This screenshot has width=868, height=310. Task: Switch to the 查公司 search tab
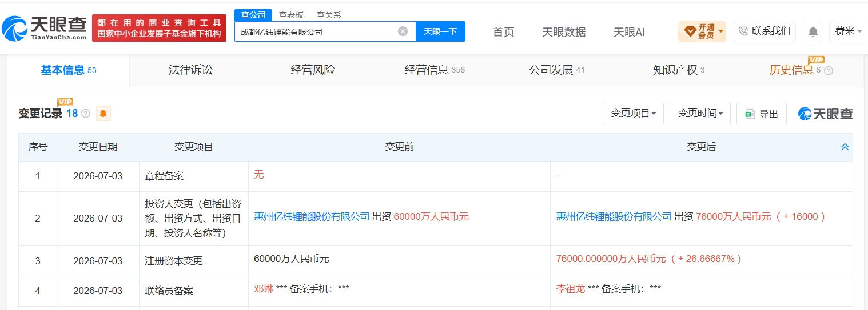pos(253,15)
